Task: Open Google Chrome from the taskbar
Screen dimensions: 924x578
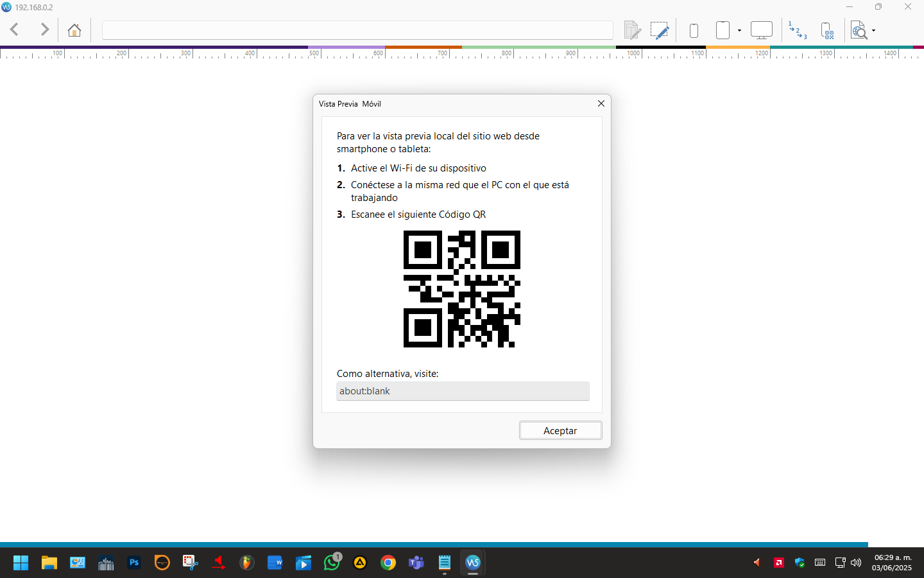Action: click(388, 563)
